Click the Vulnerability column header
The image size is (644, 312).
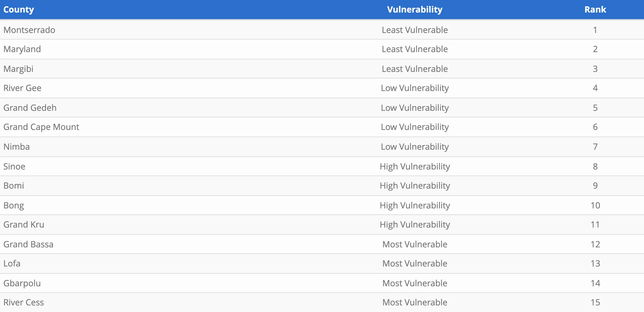[414, 9]
